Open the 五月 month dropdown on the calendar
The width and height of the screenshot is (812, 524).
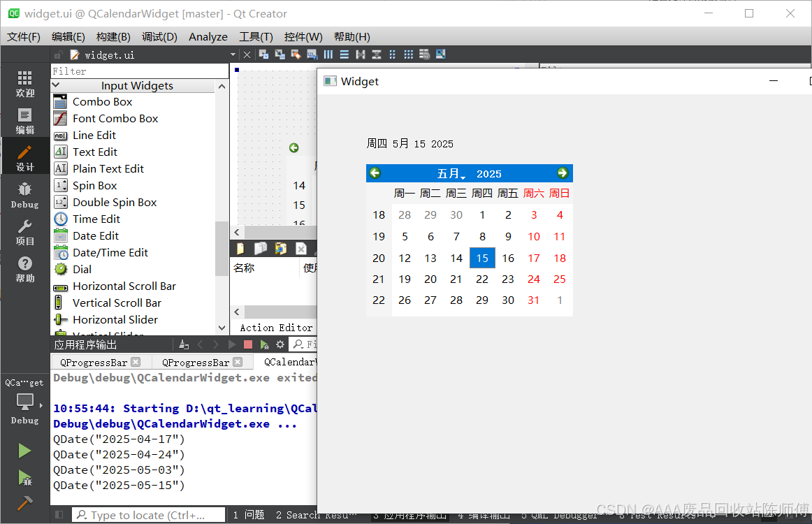[x=451, y=173]
